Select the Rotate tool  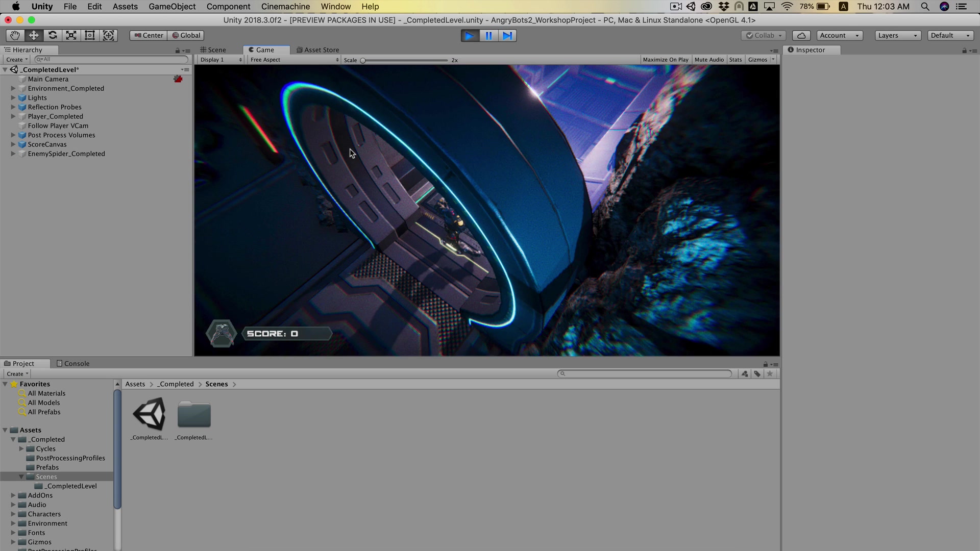[x=53, y=35]
